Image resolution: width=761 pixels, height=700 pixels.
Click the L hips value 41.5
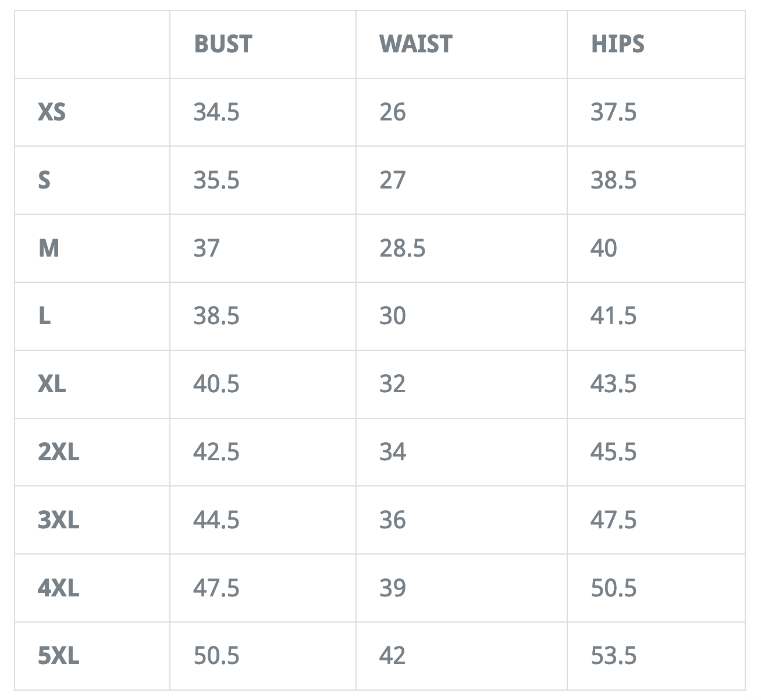click(613, 316)
